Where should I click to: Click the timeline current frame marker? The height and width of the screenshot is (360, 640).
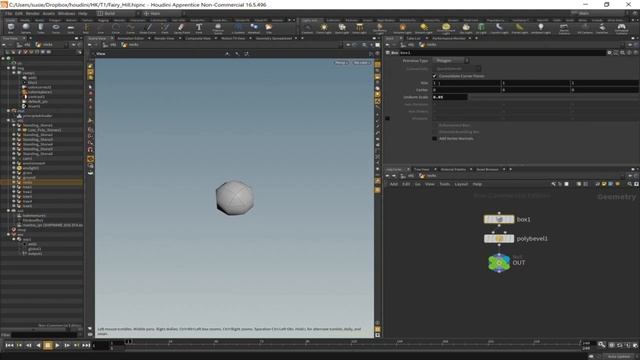[x=128, y=342]
